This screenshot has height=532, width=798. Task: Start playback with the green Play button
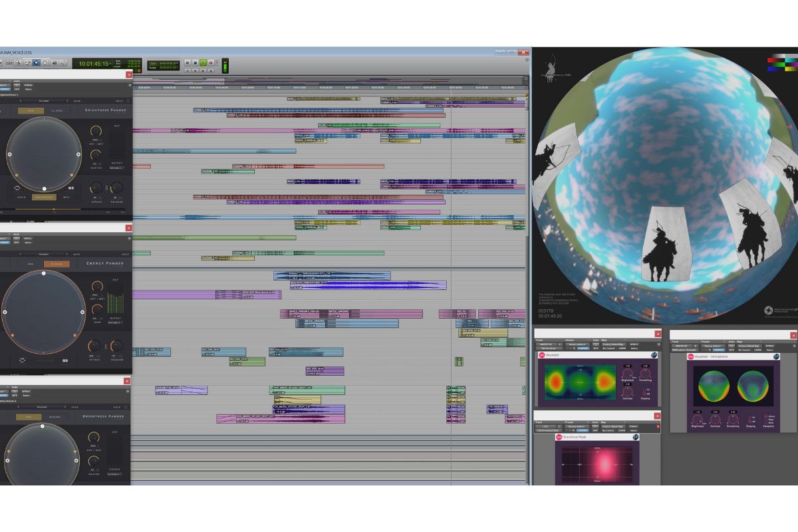203,63
